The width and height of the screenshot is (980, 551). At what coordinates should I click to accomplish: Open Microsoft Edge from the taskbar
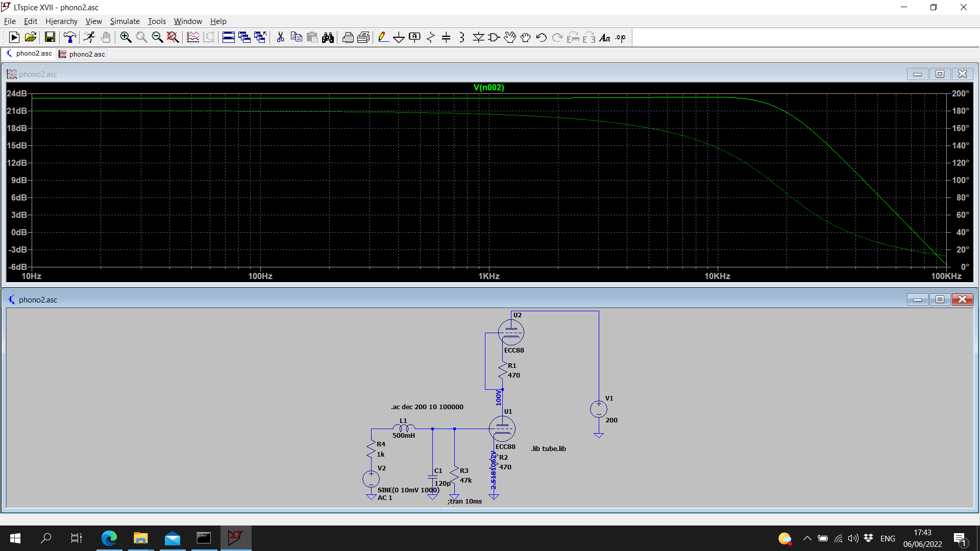point(109,538)
